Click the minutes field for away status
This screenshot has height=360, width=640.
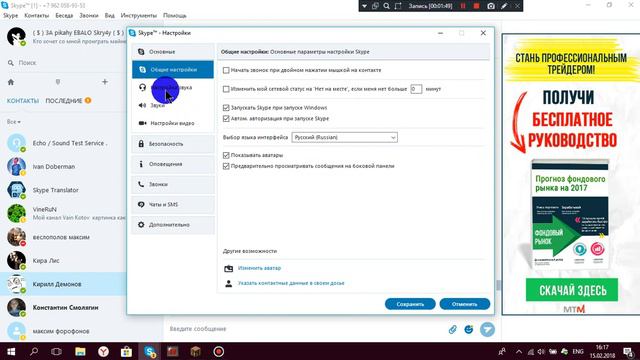click(x=416, y=89)
